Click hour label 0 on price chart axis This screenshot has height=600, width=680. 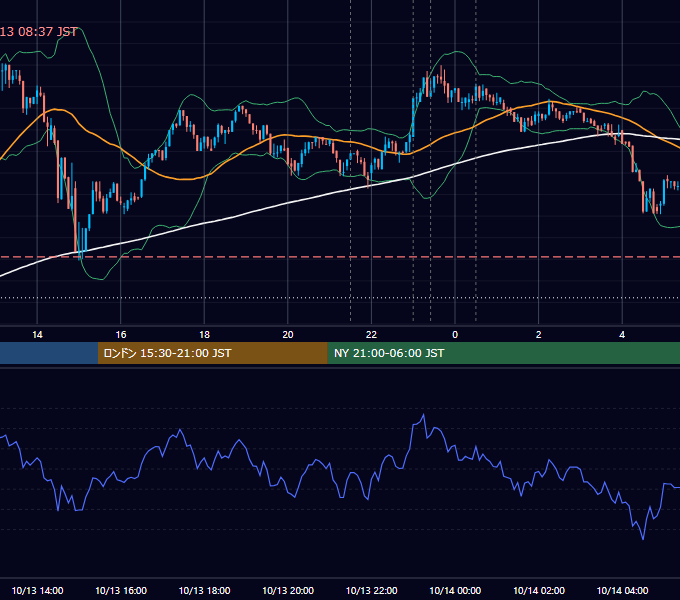coord(455,335)
